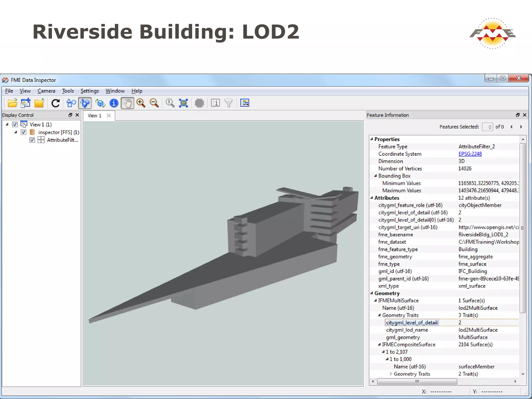
Task: Open dataset using the folder icon
Action: coord(12,103)
